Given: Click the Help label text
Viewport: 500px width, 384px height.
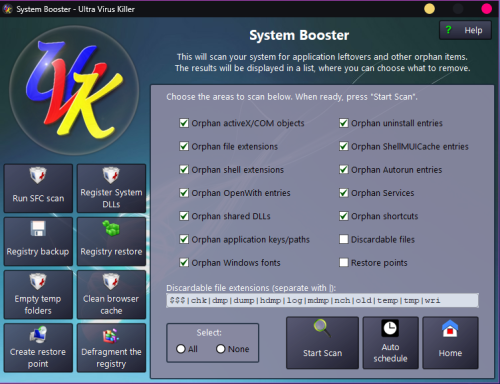Looking at the screenshot, I should tap(473, 30).
